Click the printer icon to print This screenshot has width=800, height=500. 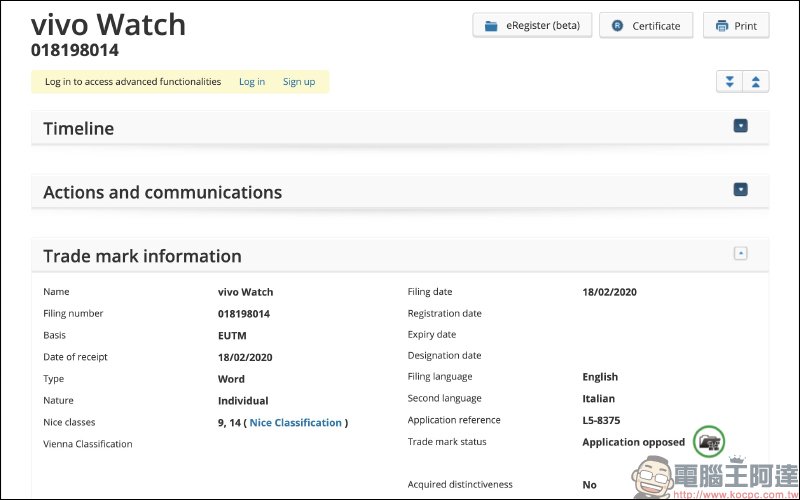(x=722, y=26)
